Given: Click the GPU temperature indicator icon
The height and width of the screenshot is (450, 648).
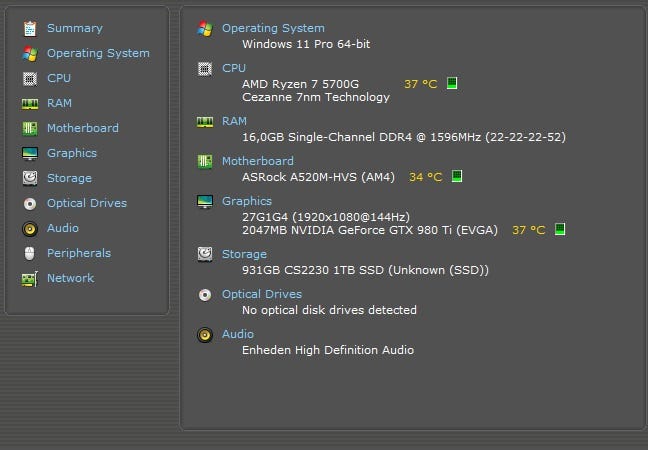Looking at the screenshot, I should coord(560,230).
